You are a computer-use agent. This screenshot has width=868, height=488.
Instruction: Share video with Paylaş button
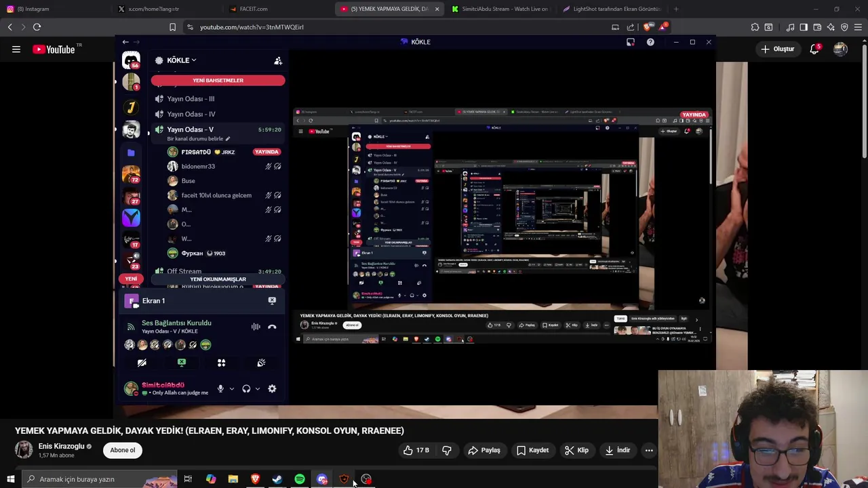[484, 450]
